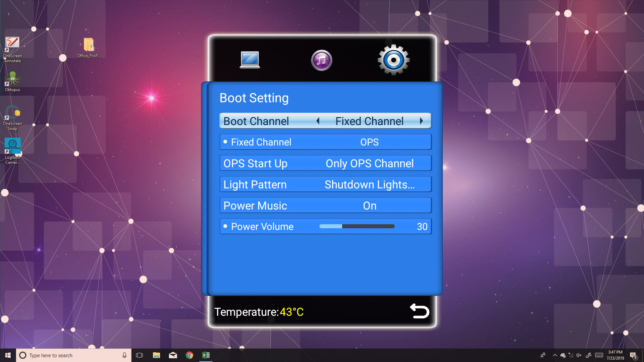Image resolution: width=644 pixels, height=362 pixels.
Task: Open the audio settings music icon
Action: (321, 60)
